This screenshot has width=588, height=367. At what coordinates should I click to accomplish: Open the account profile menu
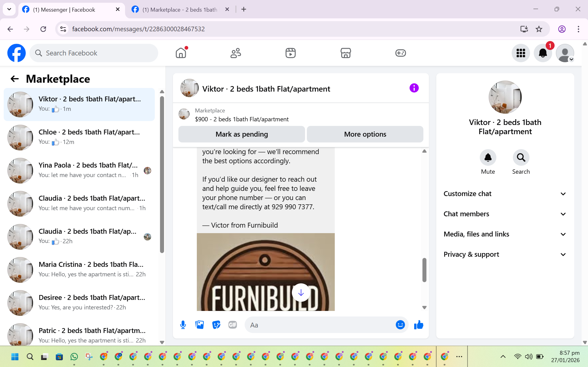(x=565, y=53)
